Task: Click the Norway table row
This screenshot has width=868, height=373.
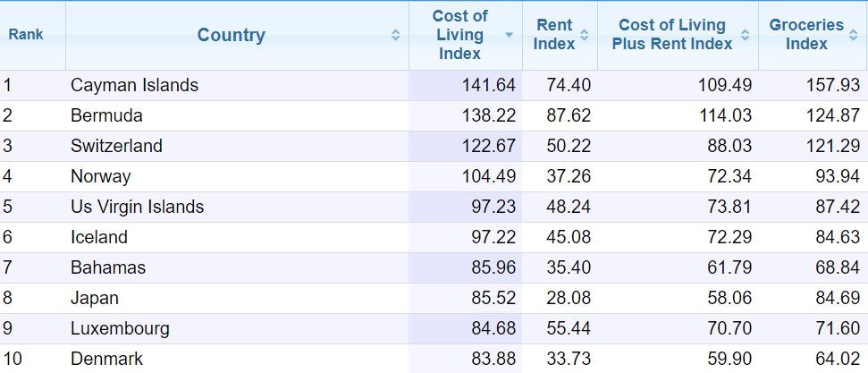Action: [x=434, y=177]
